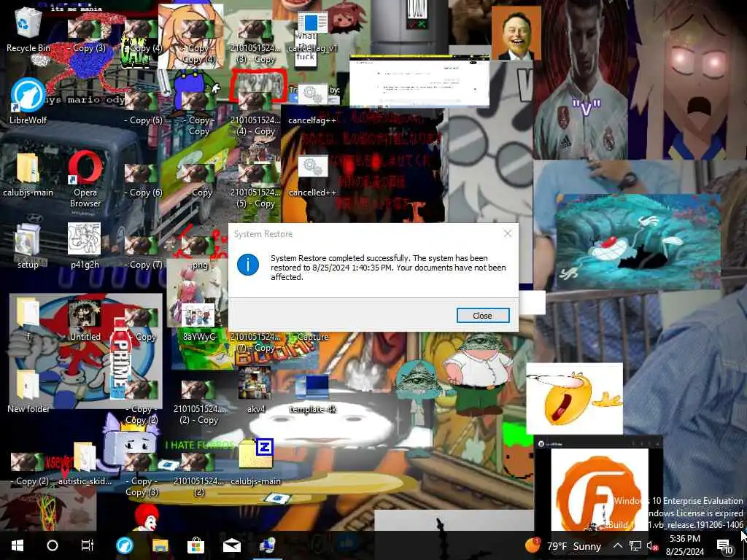Open the Mail app from taskbar
The image size is (747, 560).
231,545
